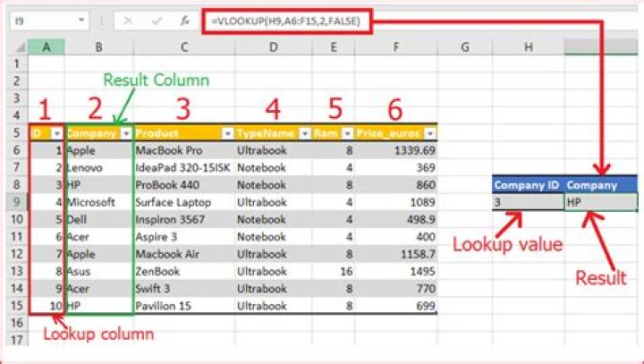Click the Cancel (X) icon in formula bar
Image resolution: width=644 pixels, height=364 pixels.
coord(128,21)
